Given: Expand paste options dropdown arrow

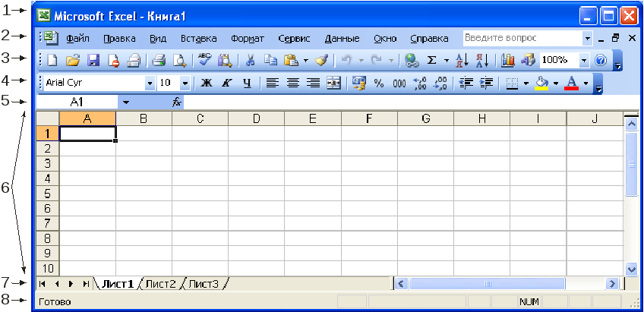Looking at the screenshot, I should coord(305,60).
